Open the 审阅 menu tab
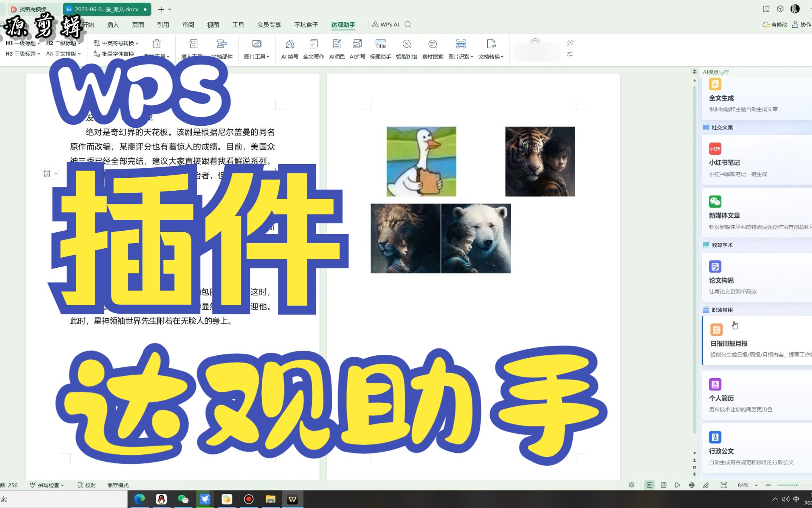 pyautogui.click(x=188, y=25)
